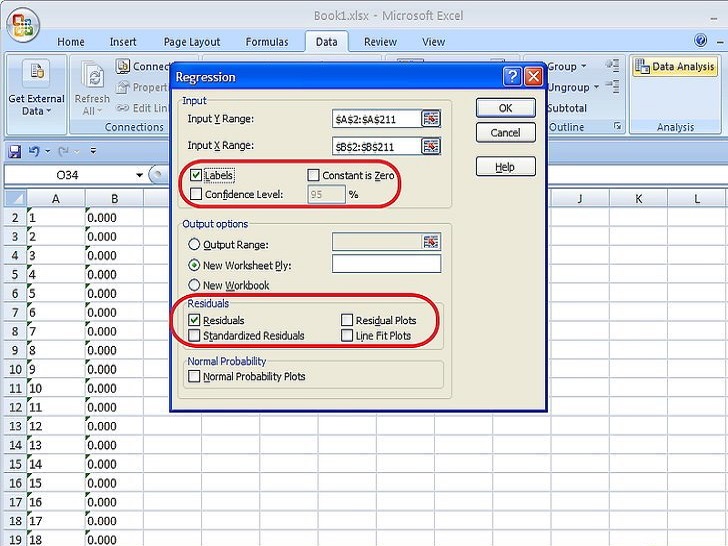Open the Name Box dropdown arrow

tap(139, 175)
